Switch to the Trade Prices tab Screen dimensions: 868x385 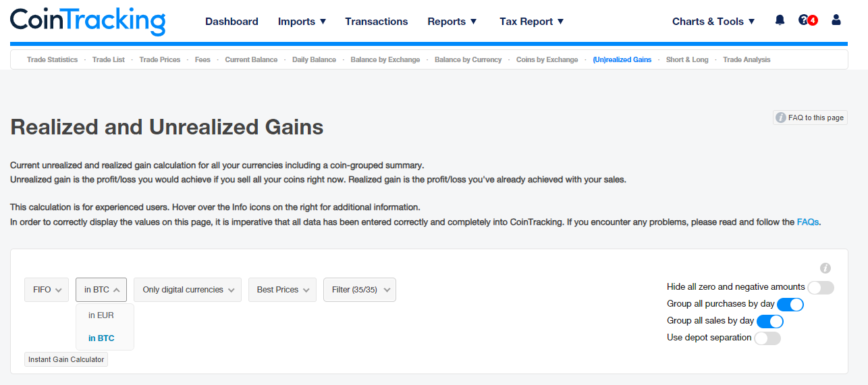(160, 59)
